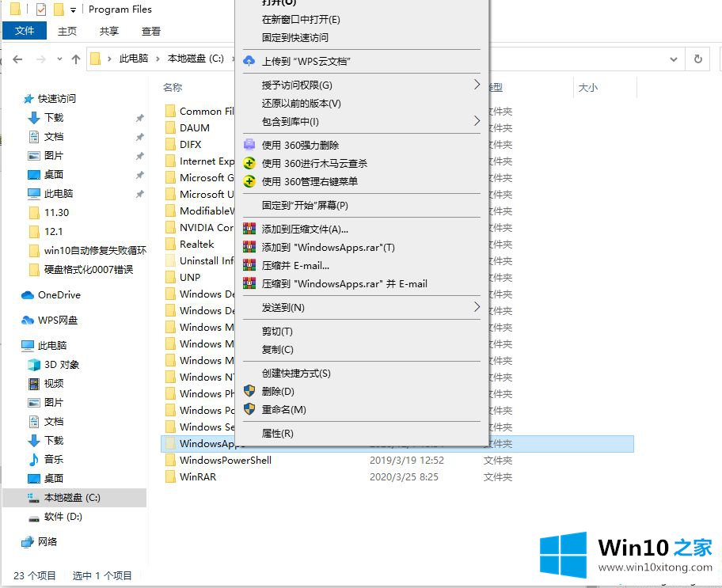The height and width of the screenshot is (588, 722).
Task: Select 复制(C) from context menu
Action: tap(277, 350)
